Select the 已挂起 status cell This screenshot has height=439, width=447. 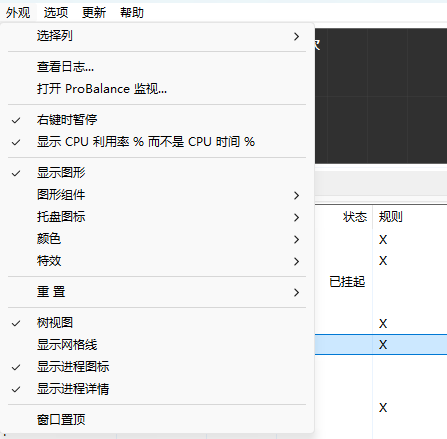tap(347, 282)
